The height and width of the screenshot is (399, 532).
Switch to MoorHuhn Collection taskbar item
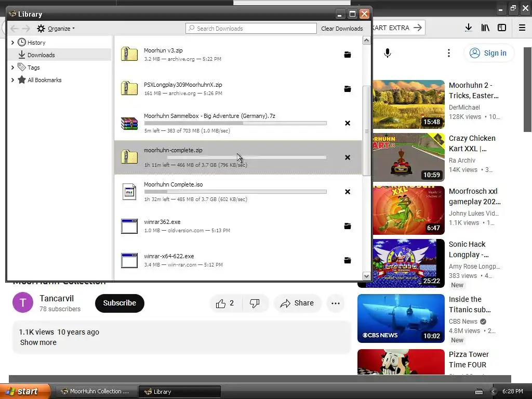click(x=96, y=391)
